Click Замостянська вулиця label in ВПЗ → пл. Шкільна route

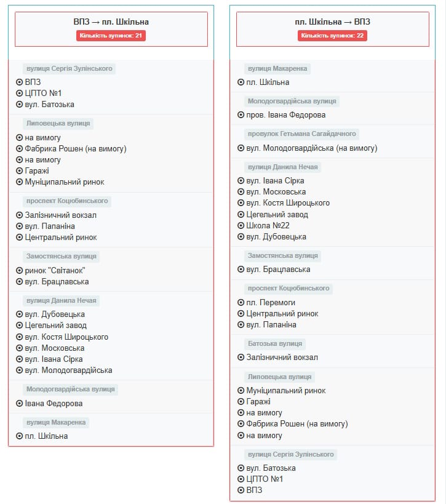(62, 257)
